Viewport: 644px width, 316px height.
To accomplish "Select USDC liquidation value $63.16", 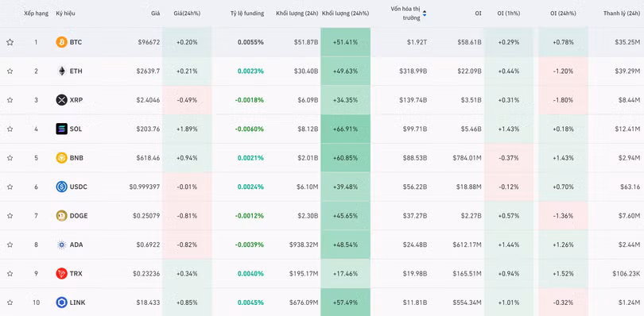I will (x=630, y=187).
